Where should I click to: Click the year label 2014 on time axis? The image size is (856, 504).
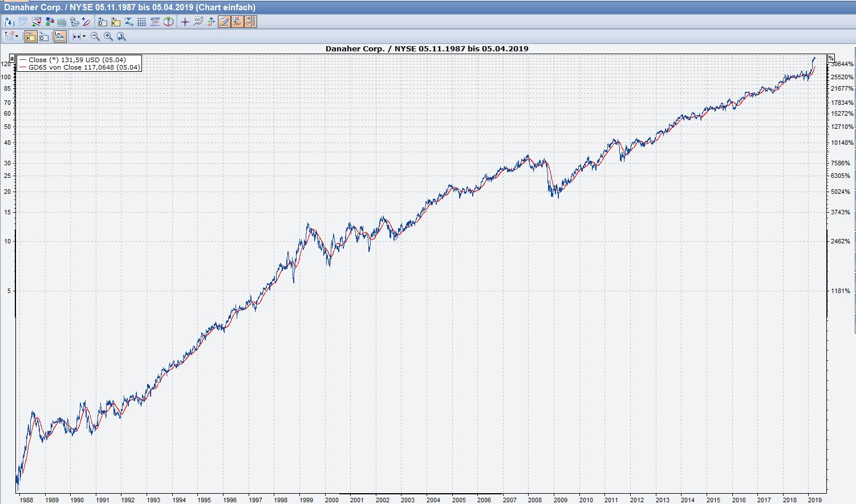(x=688, y=500)
